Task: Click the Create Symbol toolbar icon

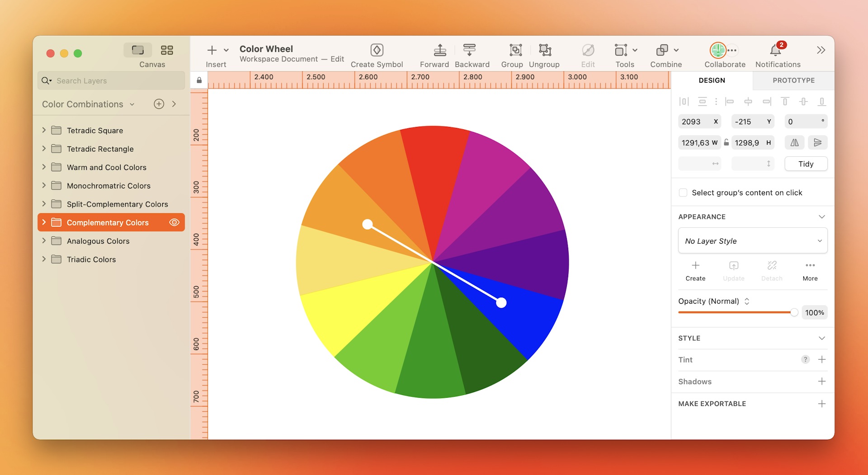Action: tap(377, 50)
